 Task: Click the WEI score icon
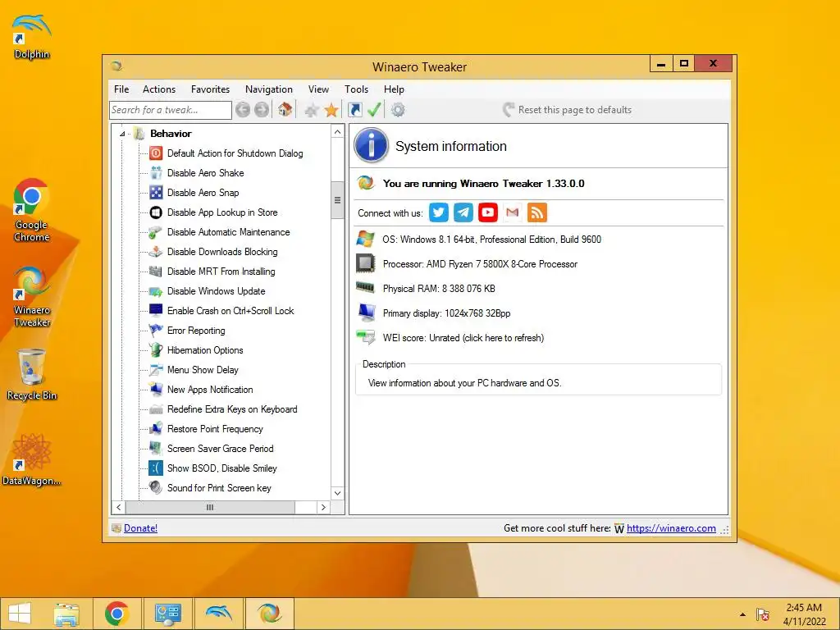tap(366, 337)
